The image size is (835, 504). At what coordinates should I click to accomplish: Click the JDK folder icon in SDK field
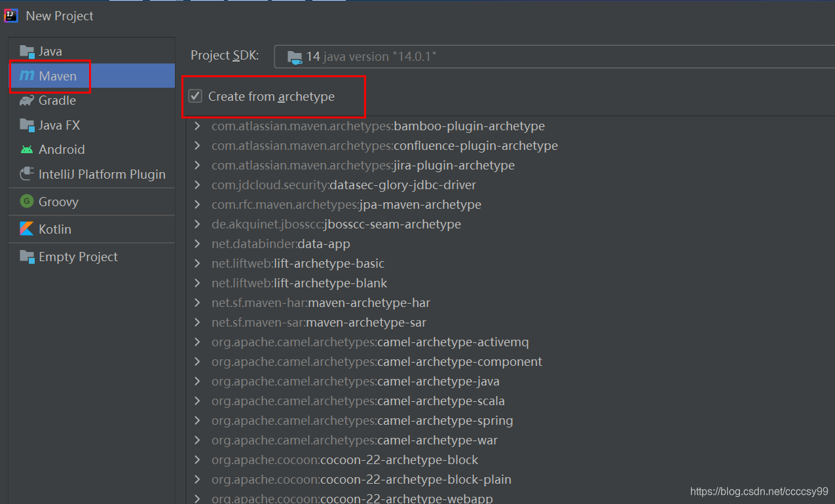coord(295,57)
